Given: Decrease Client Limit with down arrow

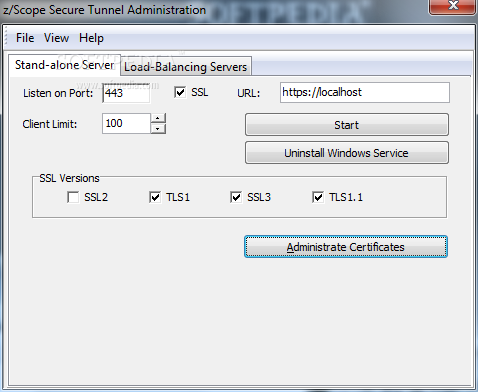Looking at the screenshot, I should (x=158, y=129).
